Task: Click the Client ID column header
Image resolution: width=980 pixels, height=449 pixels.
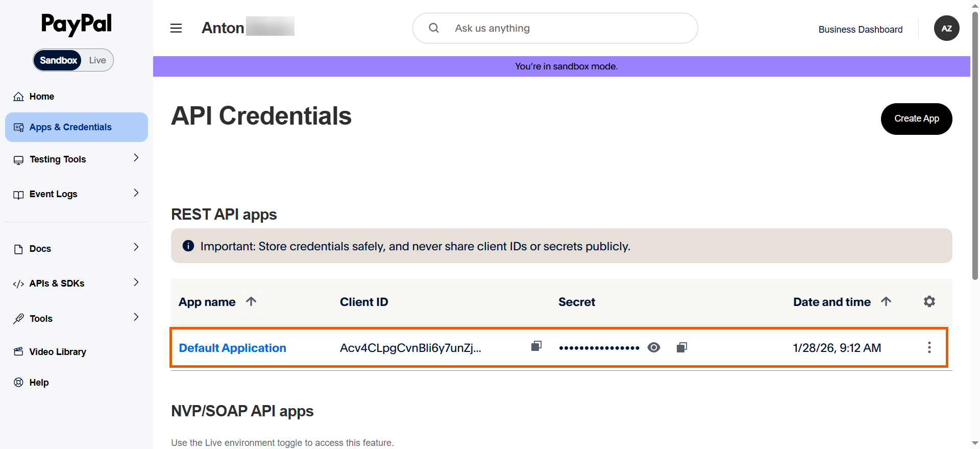Action: 364,302
